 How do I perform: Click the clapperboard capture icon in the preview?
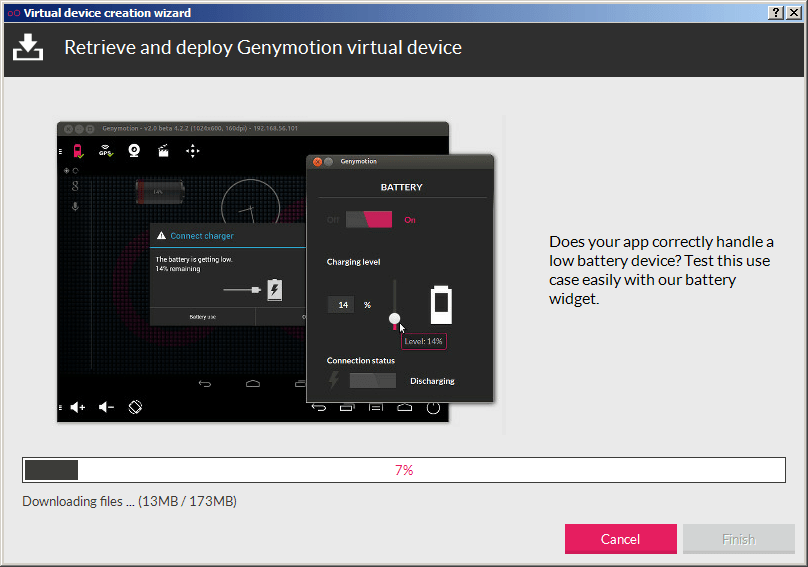(x=163, y=151)
